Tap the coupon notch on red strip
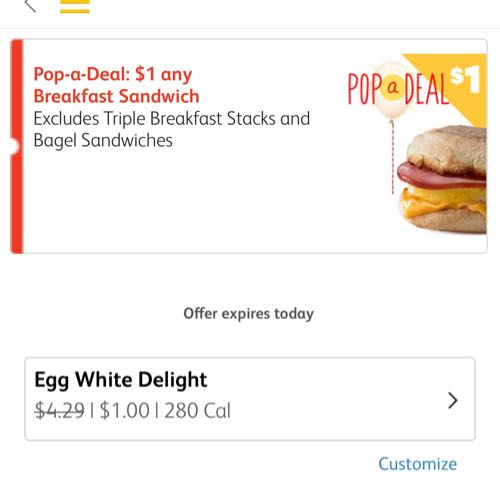The image size is (500, 497). (x=14, y=146)
